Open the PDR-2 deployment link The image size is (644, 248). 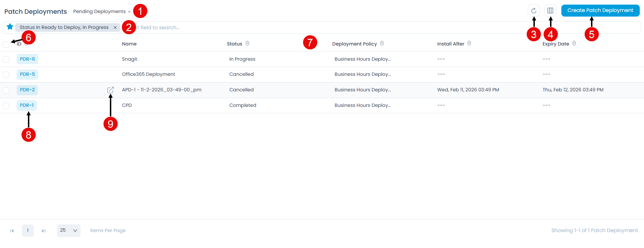click(x=27, y=90)
